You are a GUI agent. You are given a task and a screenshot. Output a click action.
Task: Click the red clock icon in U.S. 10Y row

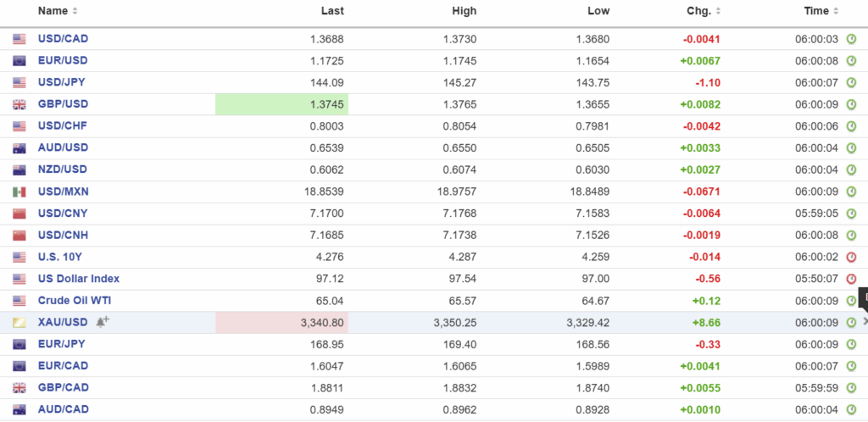(x=851, y=257)
